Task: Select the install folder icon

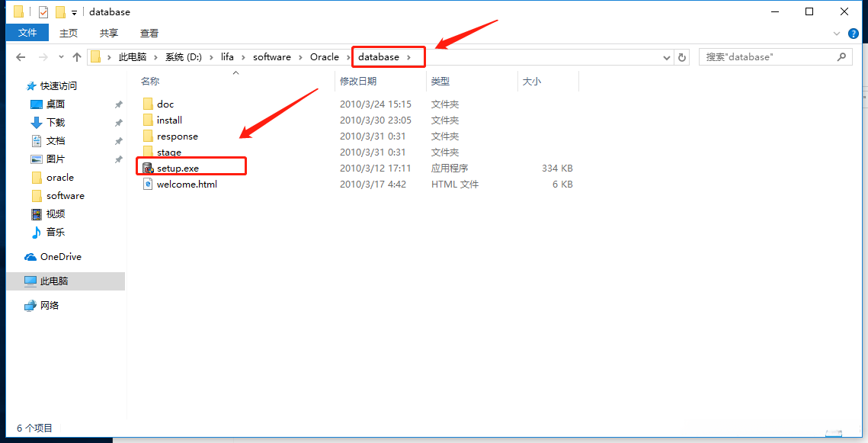Action: click(x=148, y=120)
